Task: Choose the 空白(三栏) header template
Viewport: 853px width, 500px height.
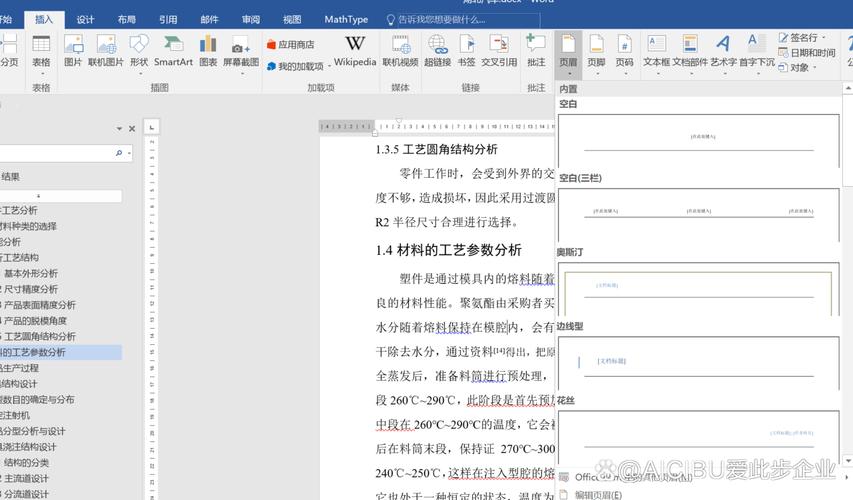Action: click(x=699, y=215)
